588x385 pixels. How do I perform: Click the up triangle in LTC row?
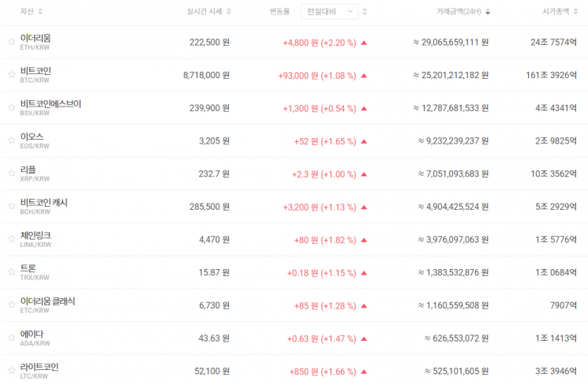(364, 372)
